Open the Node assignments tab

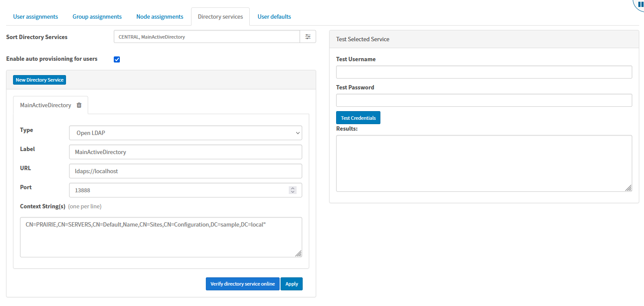click(x=159, y=16)
